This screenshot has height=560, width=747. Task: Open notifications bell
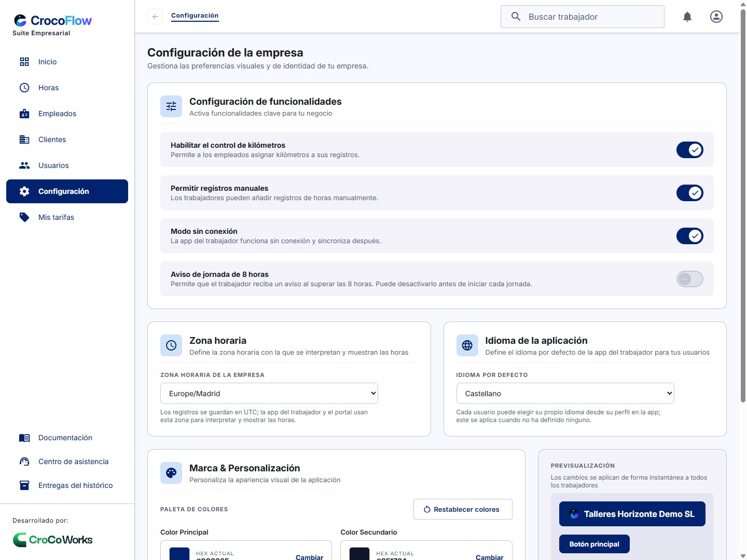pos(687,17)
